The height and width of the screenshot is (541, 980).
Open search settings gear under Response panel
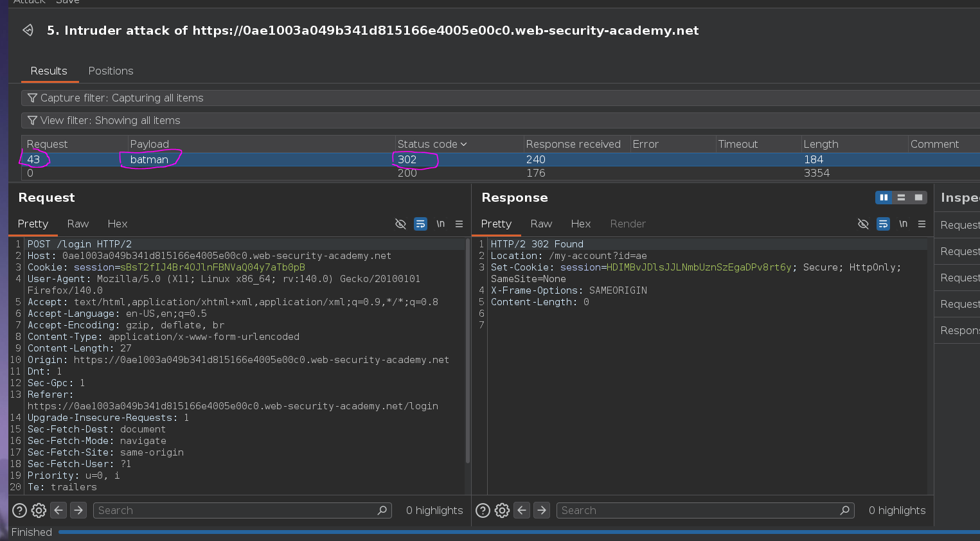pos(502,510)
